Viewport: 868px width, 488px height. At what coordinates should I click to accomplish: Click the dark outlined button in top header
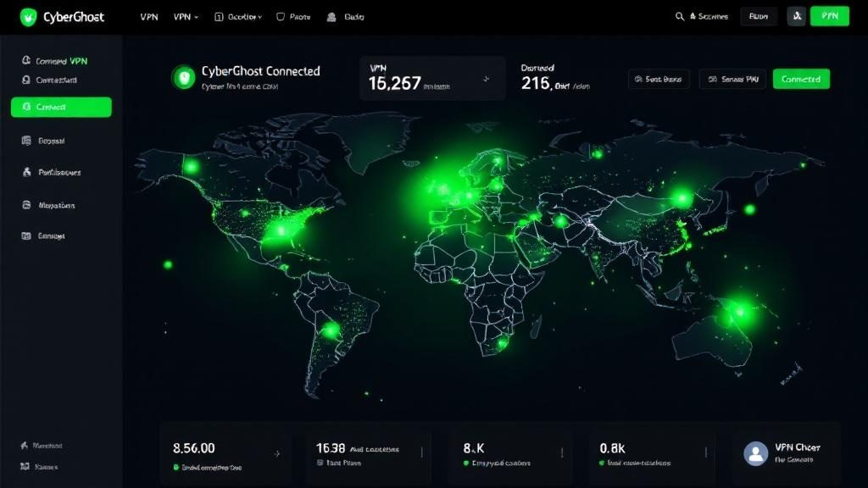tap(759, 17)
